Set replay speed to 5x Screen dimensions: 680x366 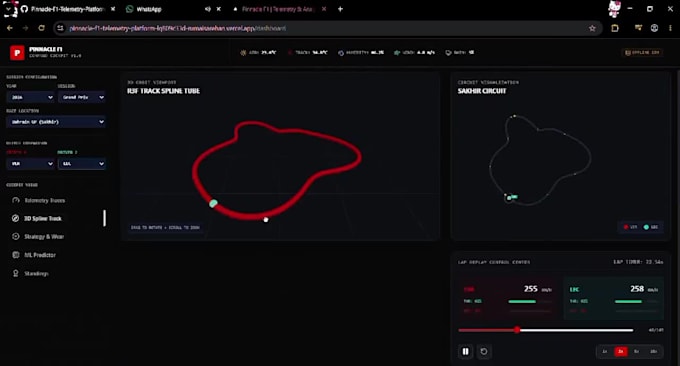click(x=637, y=351)
